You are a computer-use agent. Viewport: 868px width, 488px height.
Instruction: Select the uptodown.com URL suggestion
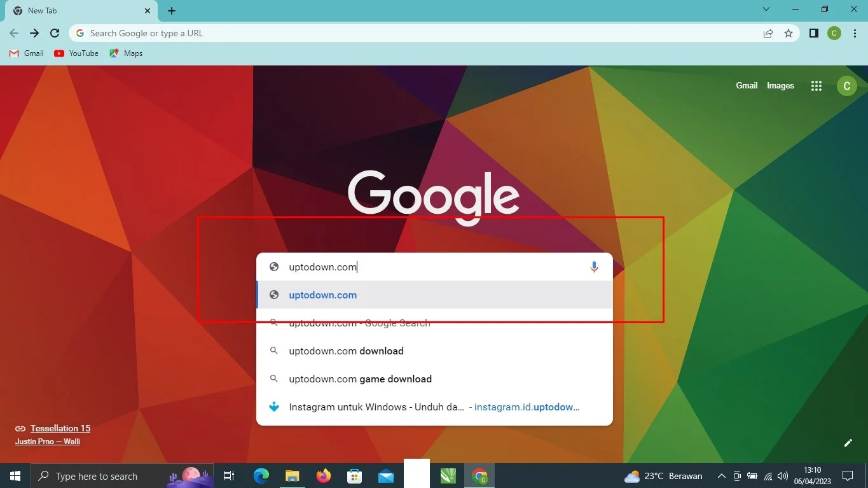tap(434, 295)
